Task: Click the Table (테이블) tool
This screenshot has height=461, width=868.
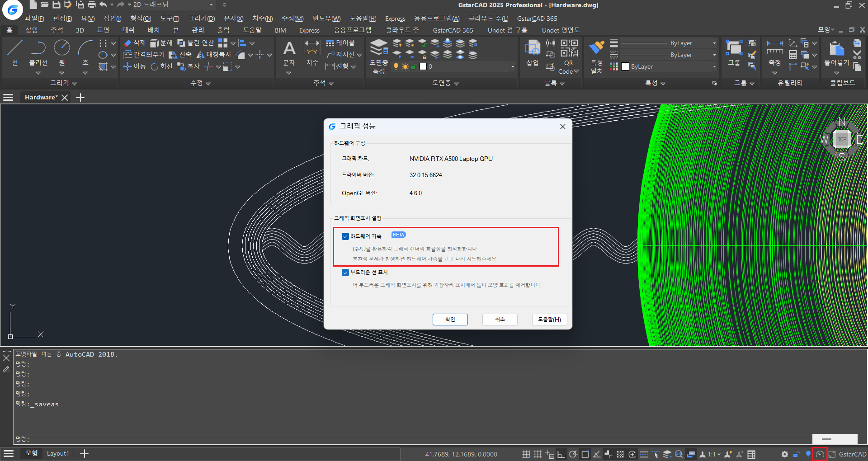Action: click(x=340, y=43)
